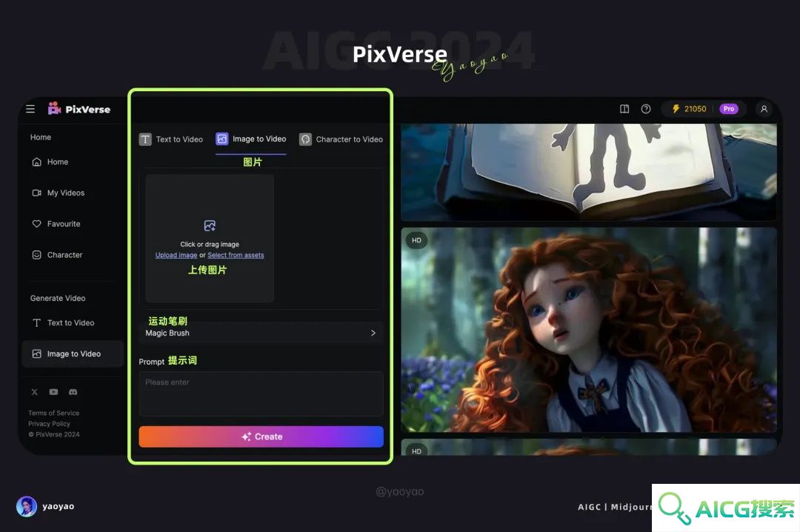Expand the Magic Brush chevron
The image size is (800, 532).
(373, 333)
